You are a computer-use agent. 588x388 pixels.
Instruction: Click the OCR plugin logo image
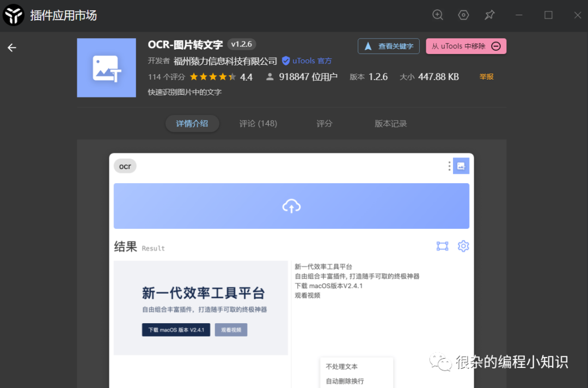click(x=107, y=68)
